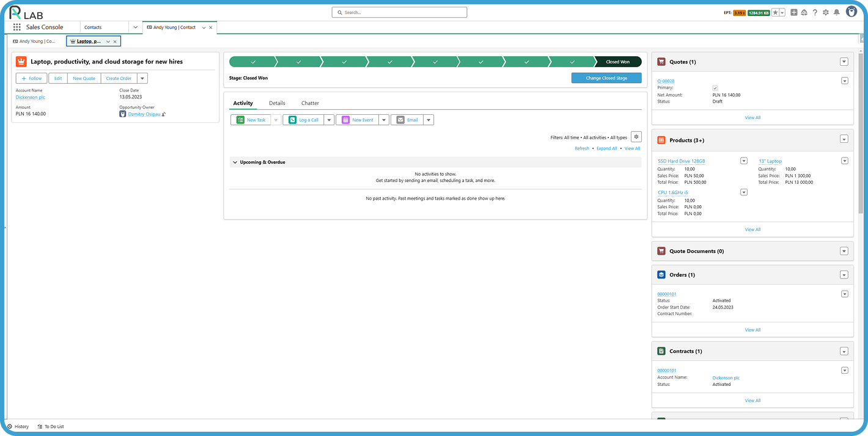This screenshot has height=436, width=868.
Task: Open the notifications bell
Action: [x=836, y=12]
